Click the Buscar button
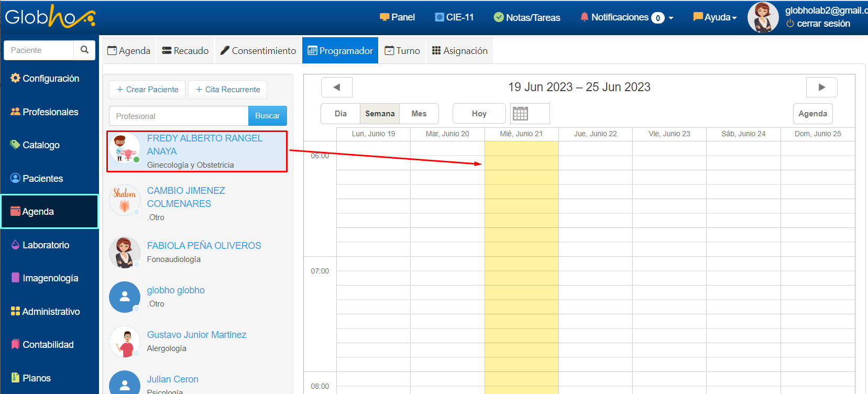Screen dimensions: 868x394 tap(267, 116)
